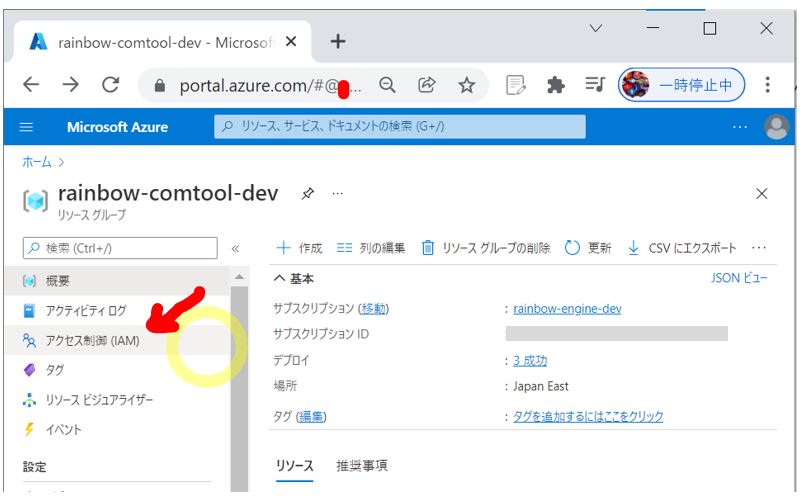
Task: Open a new browser tab
Action: (x=338, y=42)
